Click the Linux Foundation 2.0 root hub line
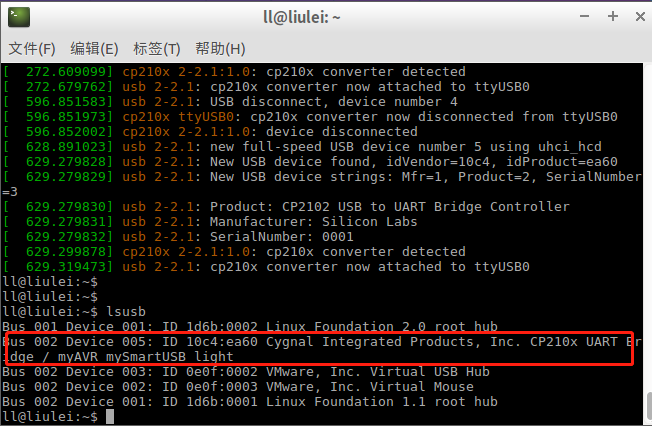 250,327
